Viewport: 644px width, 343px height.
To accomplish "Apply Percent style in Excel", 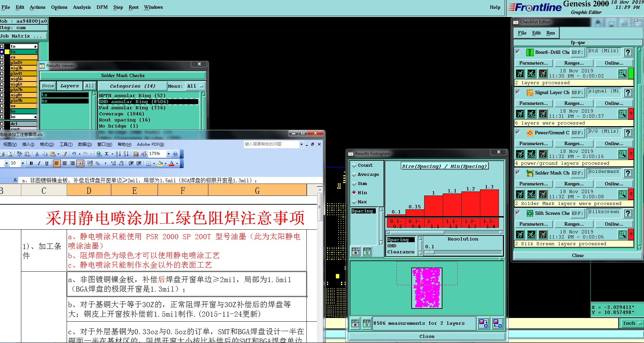I will pos(98,163).
